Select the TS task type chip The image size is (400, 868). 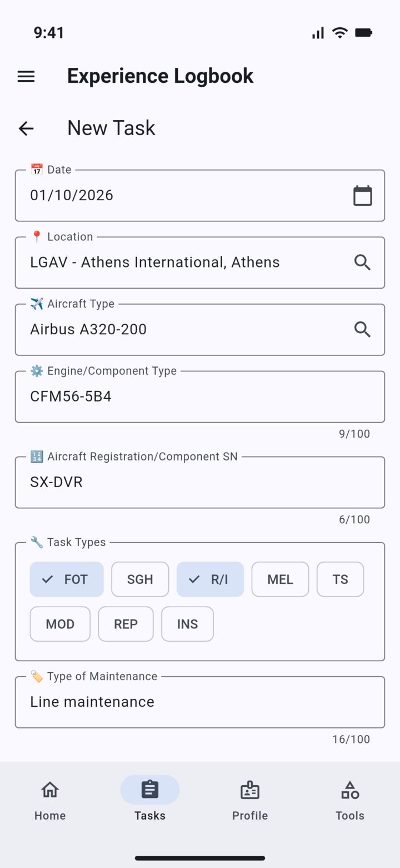click(x=341, y=579)
